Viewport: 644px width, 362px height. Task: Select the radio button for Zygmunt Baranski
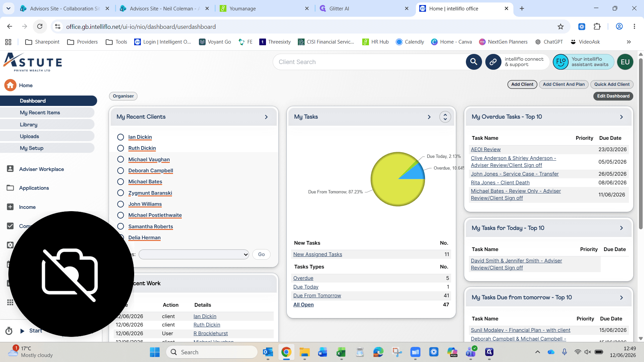pyautogui.click(x=121, y=193)
